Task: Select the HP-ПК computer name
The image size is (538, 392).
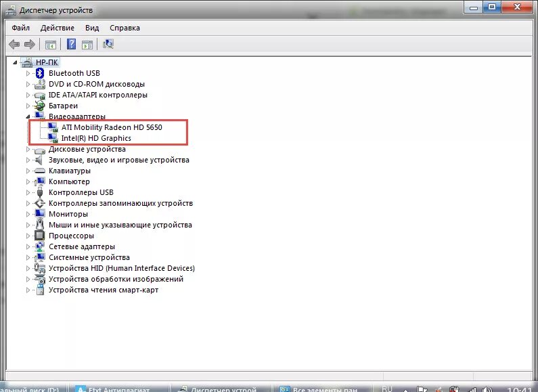Action: tap(47, 62)
